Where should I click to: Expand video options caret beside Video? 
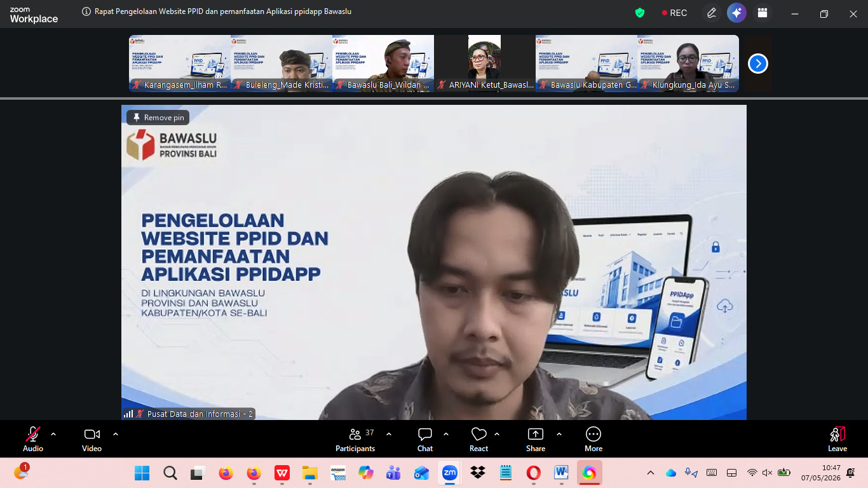116,434
